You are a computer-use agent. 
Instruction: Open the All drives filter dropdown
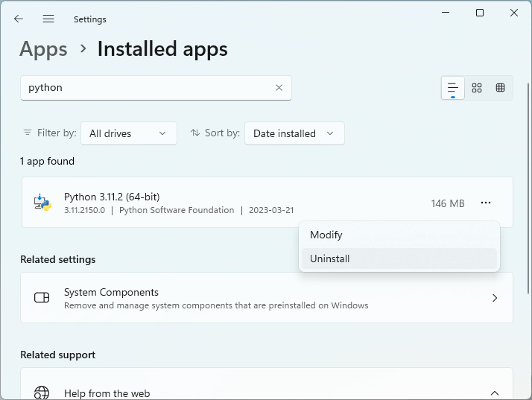pos(128,133)
